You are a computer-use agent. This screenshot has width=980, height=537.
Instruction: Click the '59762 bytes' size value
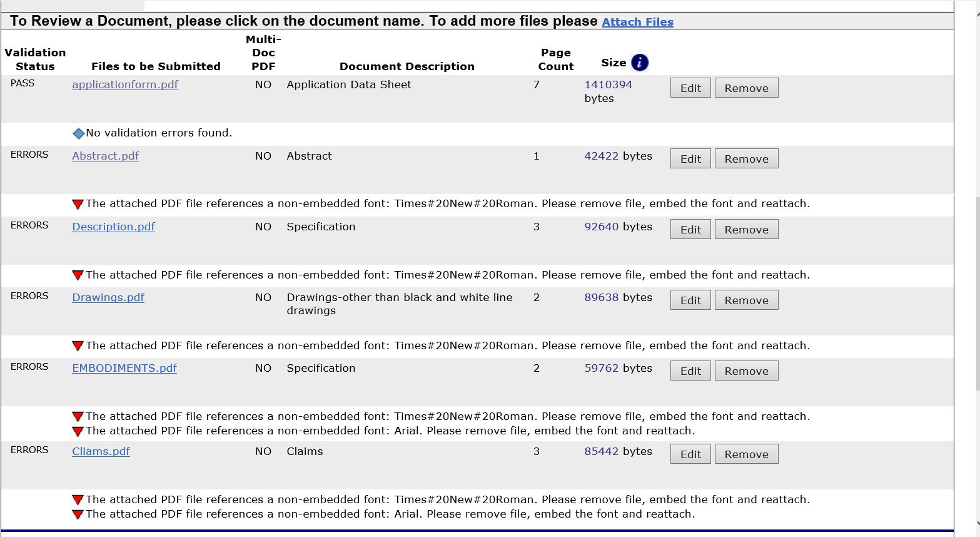(x=618, y=368)
